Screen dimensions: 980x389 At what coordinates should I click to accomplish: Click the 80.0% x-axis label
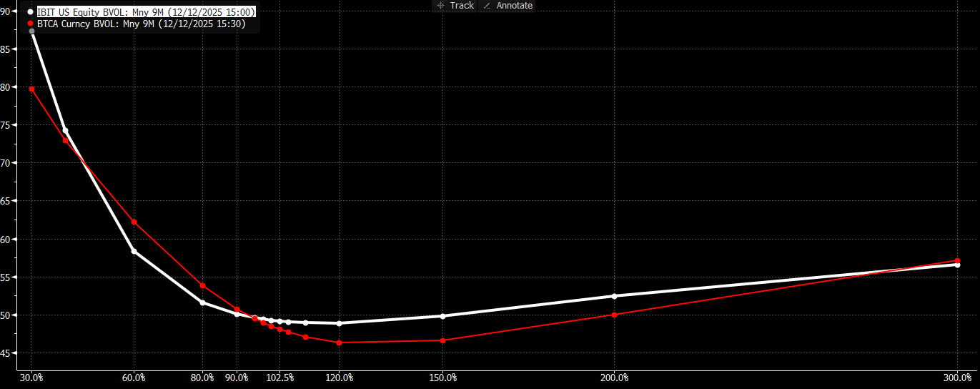point(202,378)
